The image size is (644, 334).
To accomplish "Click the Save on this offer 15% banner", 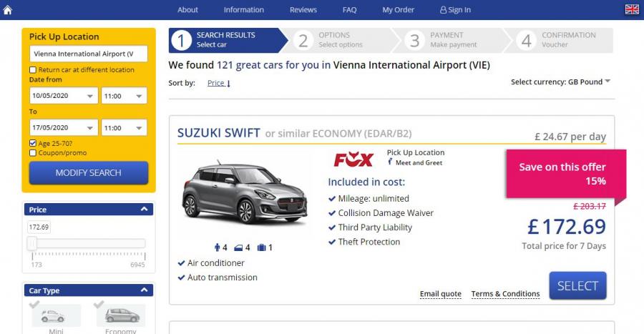I will (566, 174).
